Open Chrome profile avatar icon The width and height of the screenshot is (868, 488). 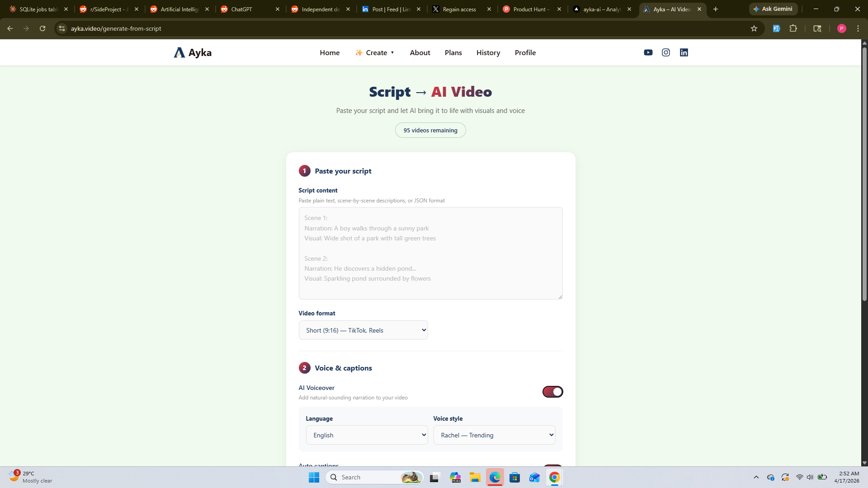[841, 28]
